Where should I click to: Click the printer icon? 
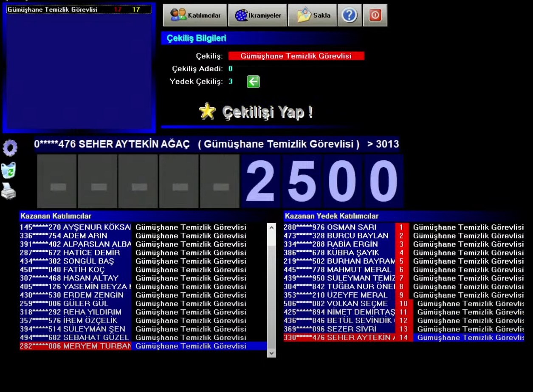click(x=8, y=191)
